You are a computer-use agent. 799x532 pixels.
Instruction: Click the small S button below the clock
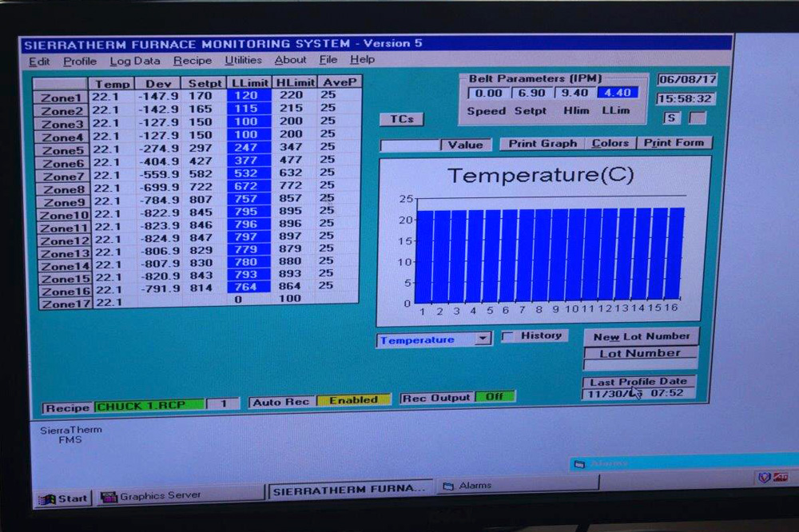click(x=672, y=118)
